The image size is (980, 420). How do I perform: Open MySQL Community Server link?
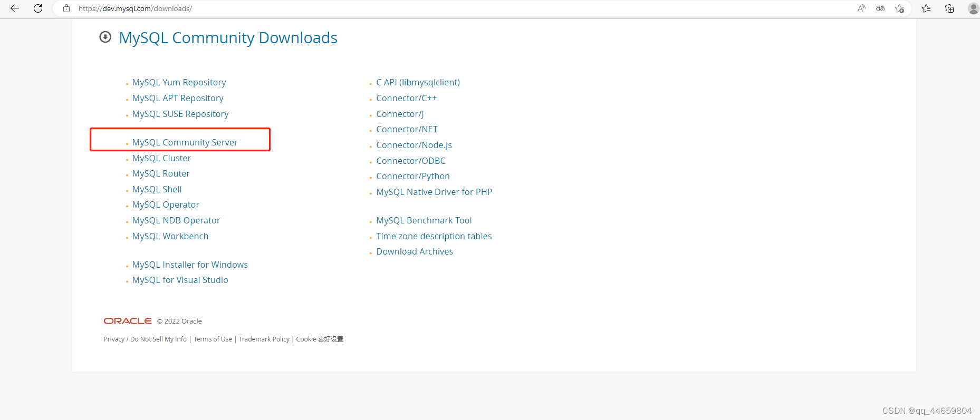[185, 142]
